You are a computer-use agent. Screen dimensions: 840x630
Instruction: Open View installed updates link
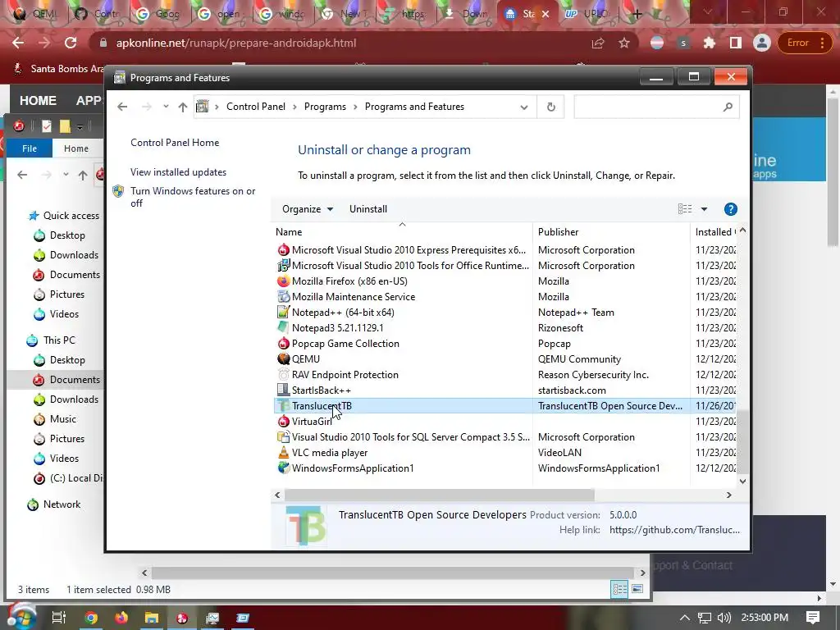click(178, 172)
